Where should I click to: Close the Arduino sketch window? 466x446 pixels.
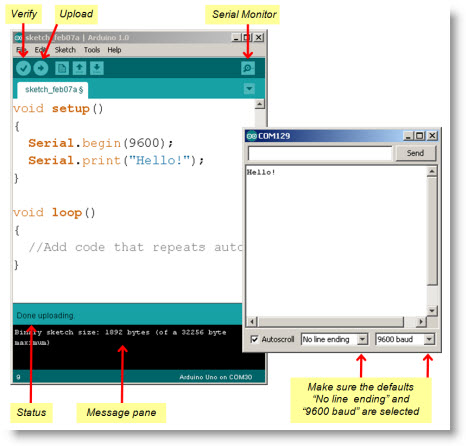(x=259, y=37)
